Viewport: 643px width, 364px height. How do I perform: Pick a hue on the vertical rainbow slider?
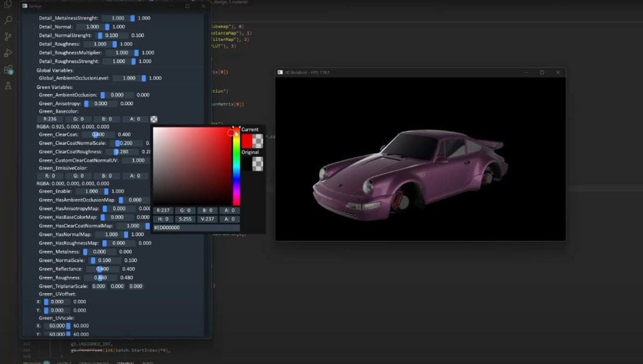235,163
